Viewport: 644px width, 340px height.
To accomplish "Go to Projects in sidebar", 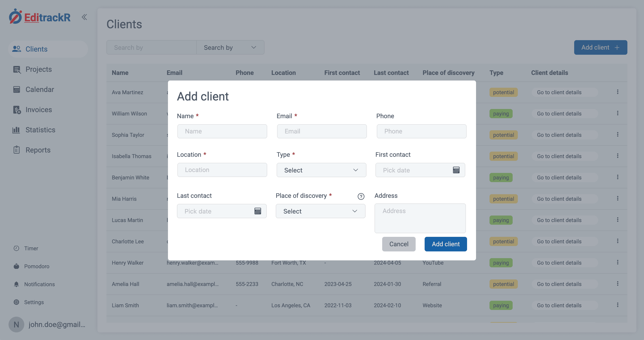I will tap(38, 69).
